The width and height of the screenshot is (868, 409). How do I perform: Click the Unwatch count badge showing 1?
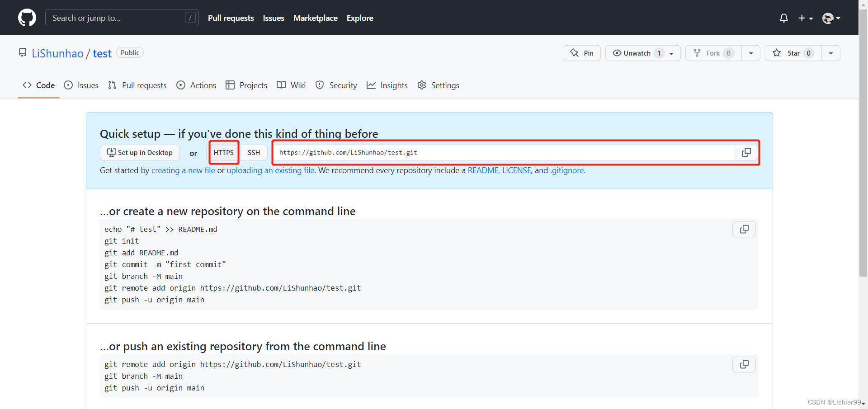tap(659, 53)
